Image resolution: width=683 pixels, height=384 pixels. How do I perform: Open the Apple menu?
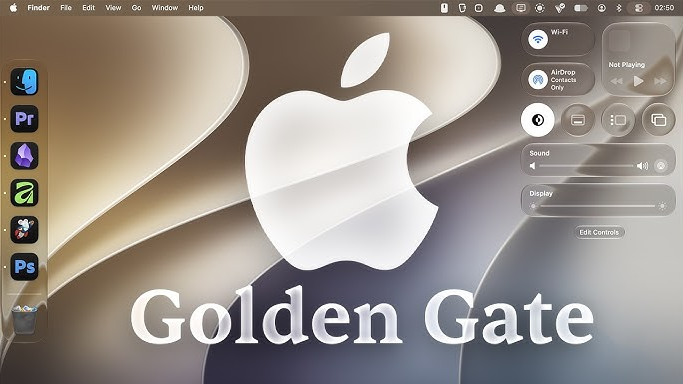pyautogui.click(x=13, y=7)
